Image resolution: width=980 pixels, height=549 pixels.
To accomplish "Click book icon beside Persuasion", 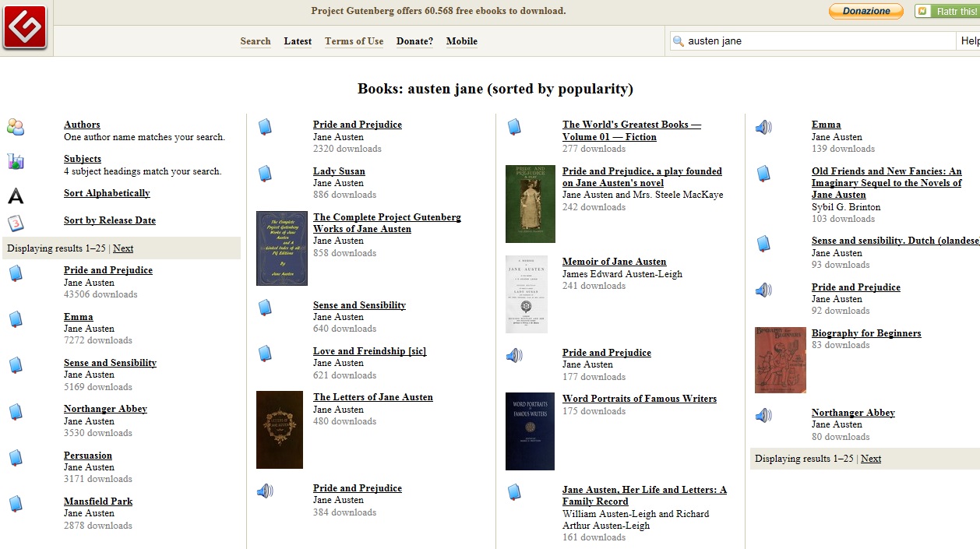I will 16,458.
